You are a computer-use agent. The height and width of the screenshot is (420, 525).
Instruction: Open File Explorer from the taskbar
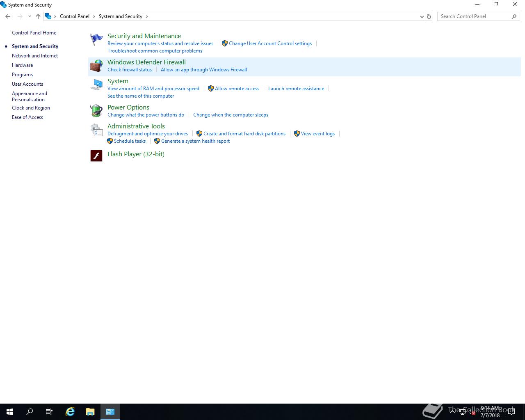coord(90,412)
